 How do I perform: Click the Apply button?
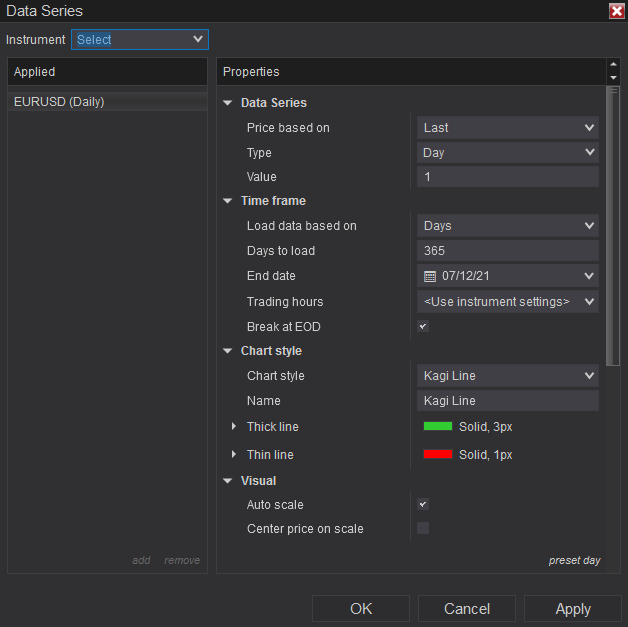[573, 609]
